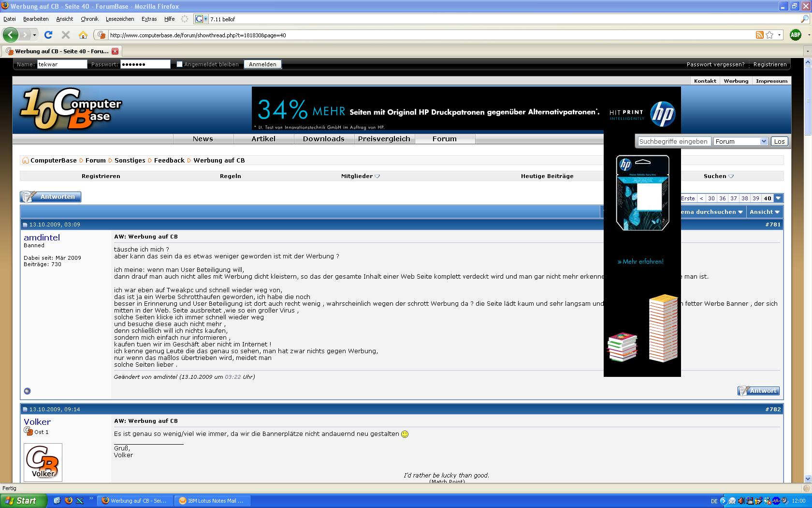The width and height of the screenshot is (812, 508).
Task: Switch to IBM Lotus Notes Mail taskbar window
Action: point(211,501)
